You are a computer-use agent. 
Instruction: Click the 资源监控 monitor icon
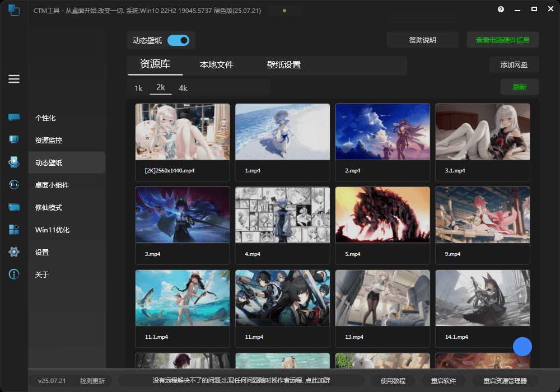point(14,139)
